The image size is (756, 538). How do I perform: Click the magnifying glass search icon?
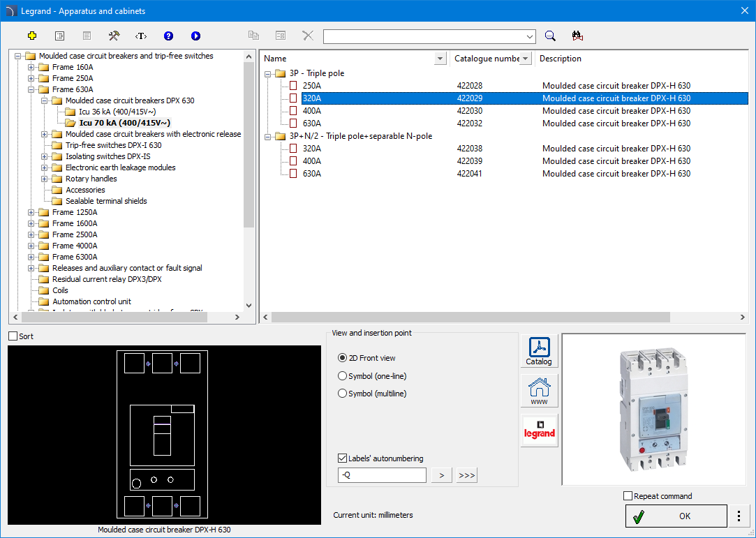pos(550,36)
